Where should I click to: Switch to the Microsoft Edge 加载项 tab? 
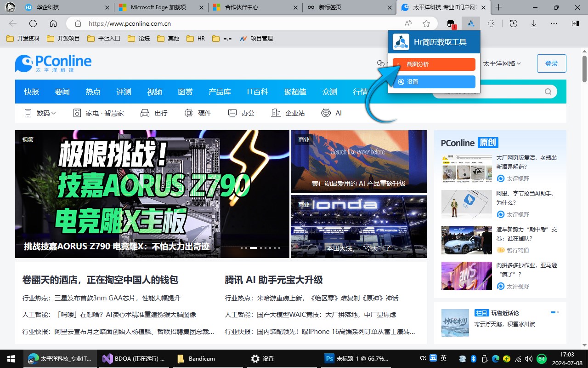coord(161,7)
